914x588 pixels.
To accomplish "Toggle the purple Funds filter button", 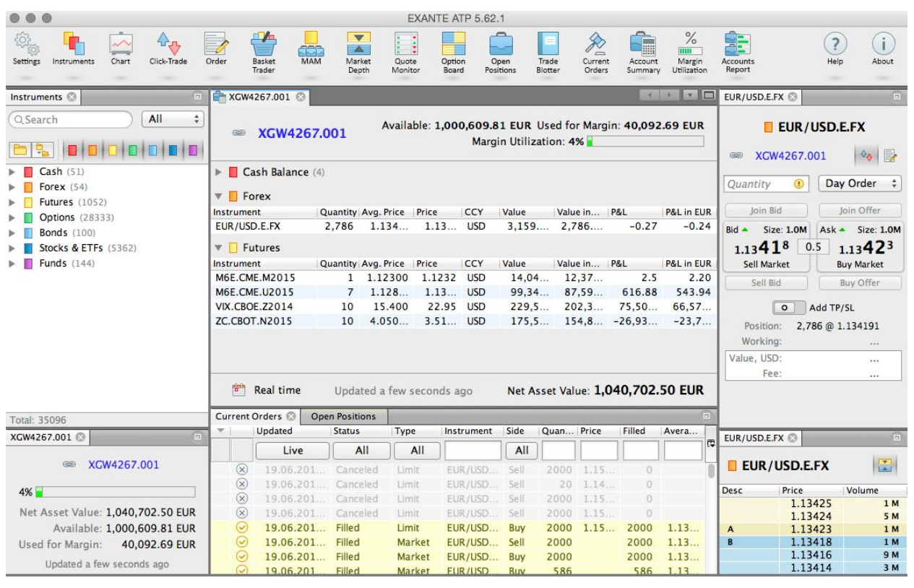I will pos(192,150).
